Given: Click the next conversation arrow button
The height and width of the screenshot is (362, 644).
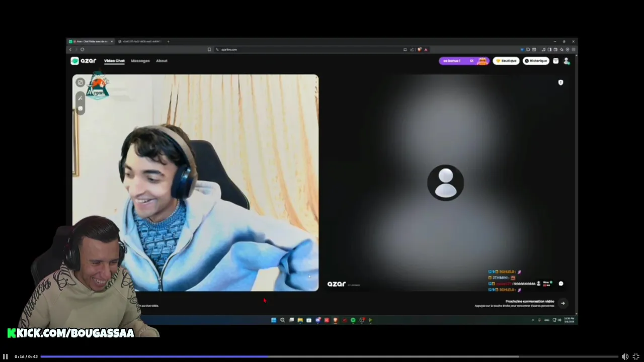Looking at the screenshot, I should [563, 303].
